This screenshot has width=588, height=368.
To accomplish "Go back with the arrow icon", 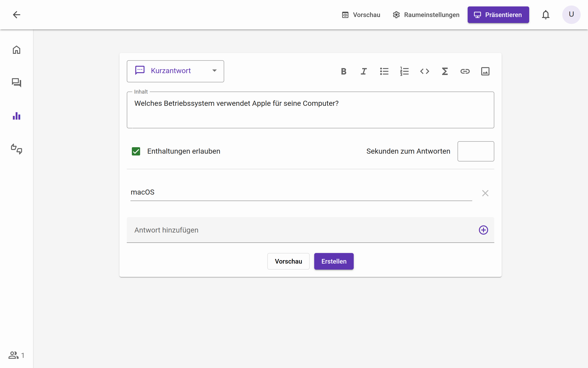I will pyautogui.click(x=16, y=14).
